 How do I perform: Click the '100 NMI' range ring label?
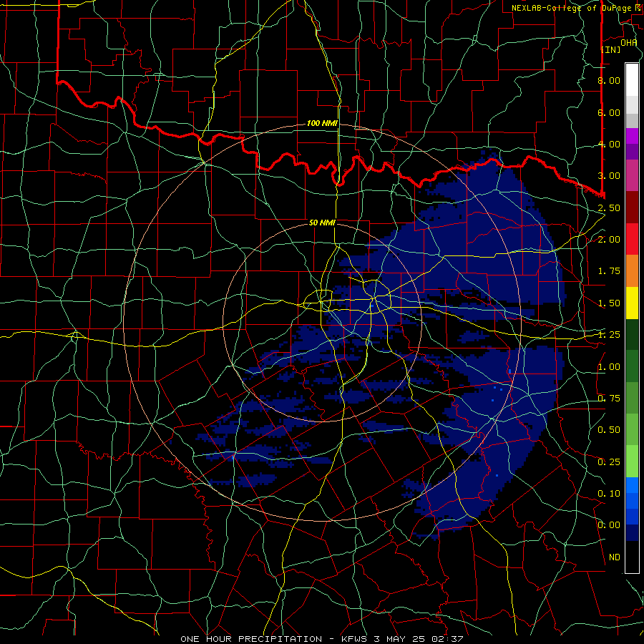pyautogui.click(x=322, y=123)
